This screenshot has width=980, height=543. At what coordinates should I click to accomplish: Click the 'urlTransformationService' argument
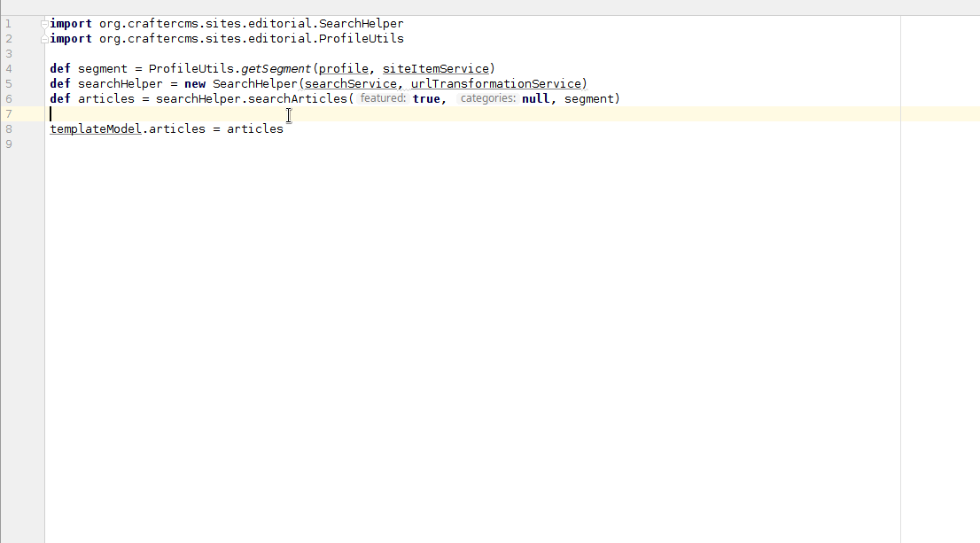(496, 84)
